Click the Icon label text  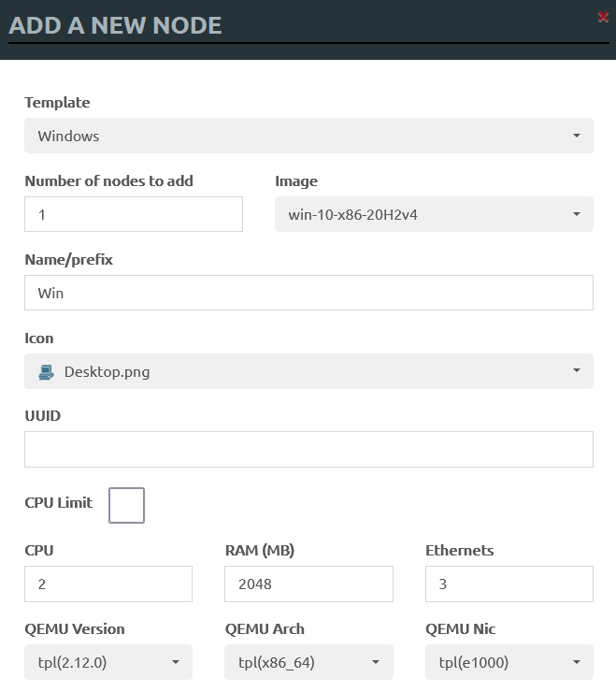point(39,339)
